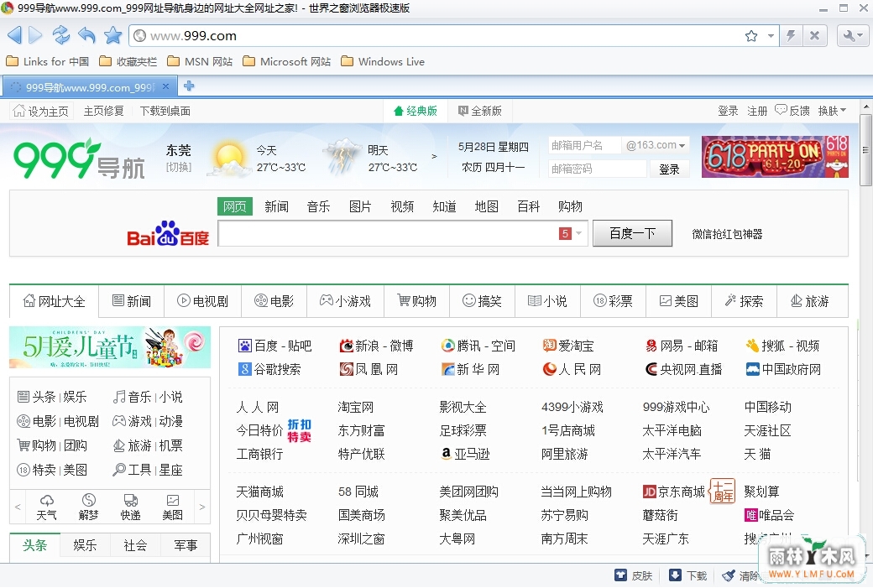Click the arrow after tomorrow's weather
The image size is (873, 588).
pos(434,157)
